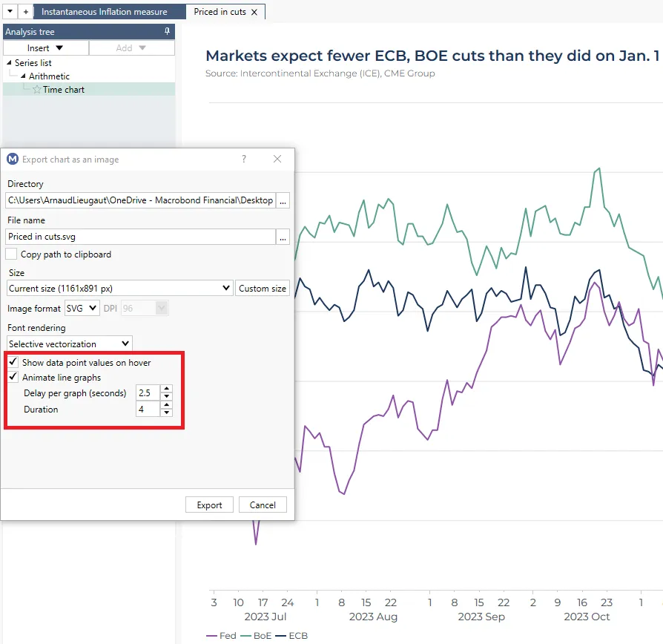Click the star icon beside Time chart
663x644 pixels.
point(37,90)
